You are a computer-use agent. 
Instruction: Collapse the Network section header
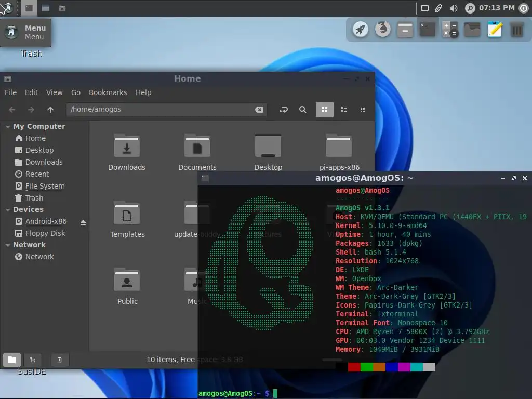pos(7,245)
